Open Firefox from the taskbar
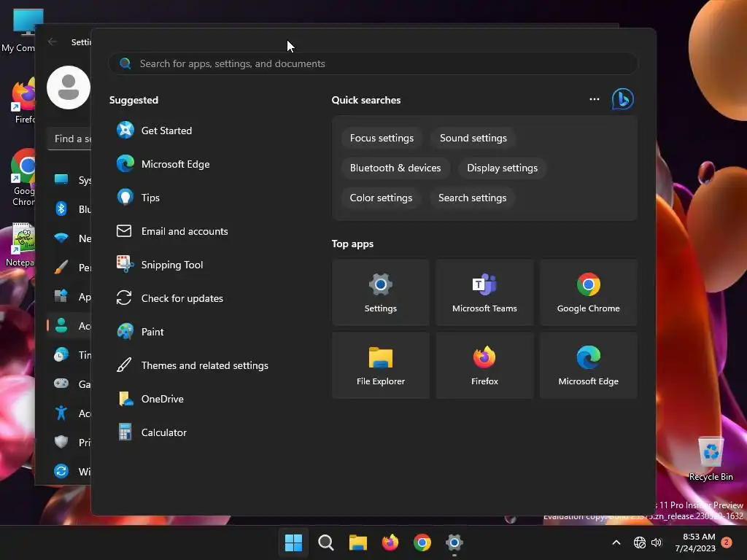The width and height of the screenshot is (747, 560). coord(390,542)
